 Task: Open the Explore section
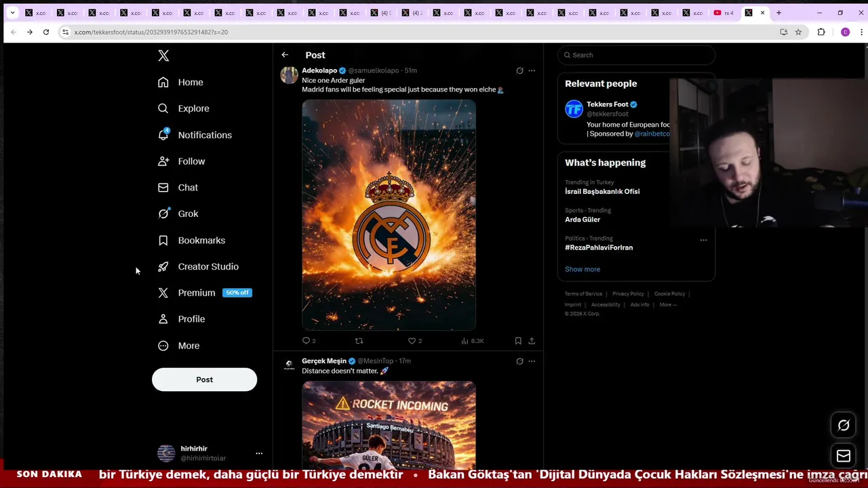[183, 108]
